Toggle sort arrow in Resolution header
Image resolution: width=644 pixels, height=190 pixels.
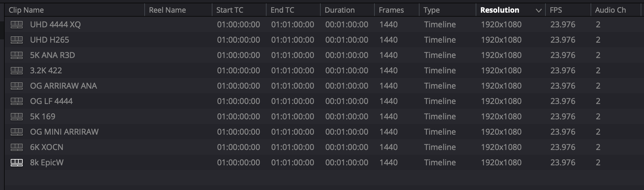click(x=538, y=10)
